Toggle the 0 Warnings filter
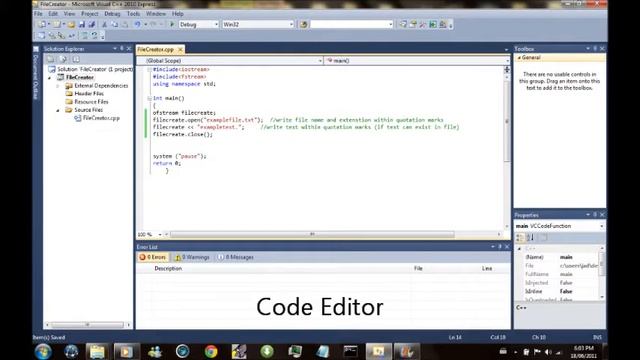This screenshot has height=360, width=640. (192, 257)
